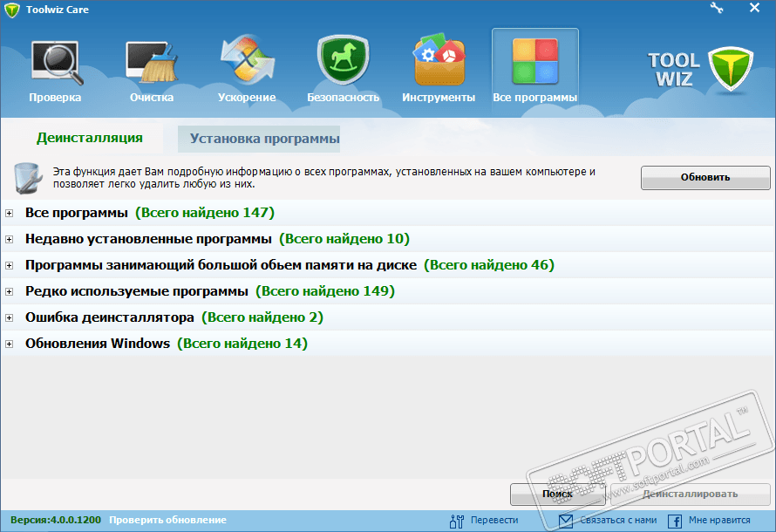
Task: Click Связаться с нами link
Action: [x=618, y=520]
